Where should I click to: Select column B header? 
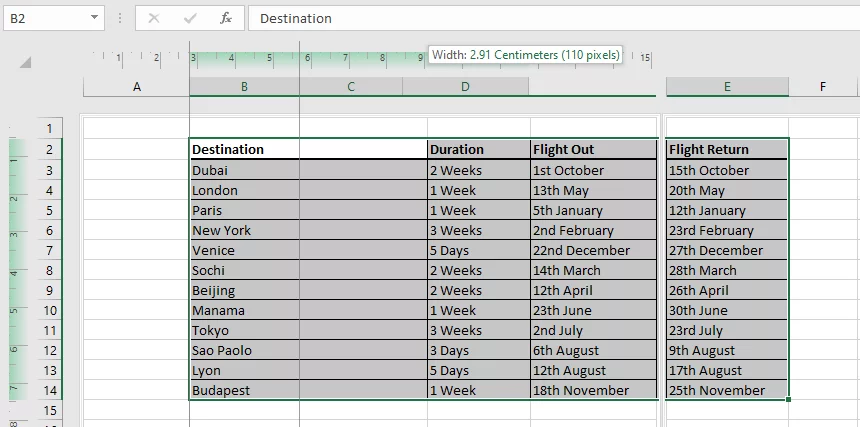pyautogui.click(x=244, y=87)
